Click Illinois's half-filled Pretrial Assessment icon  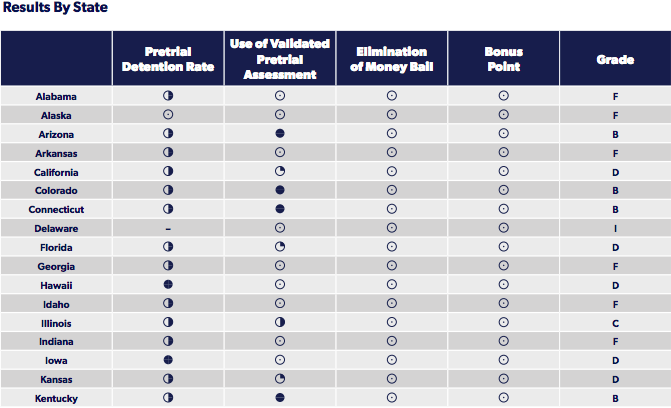[280, 323]
